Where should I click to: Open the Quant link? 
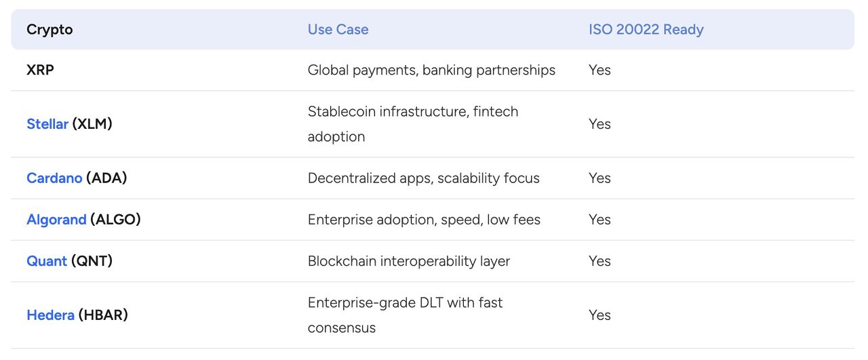coord(47,261)
